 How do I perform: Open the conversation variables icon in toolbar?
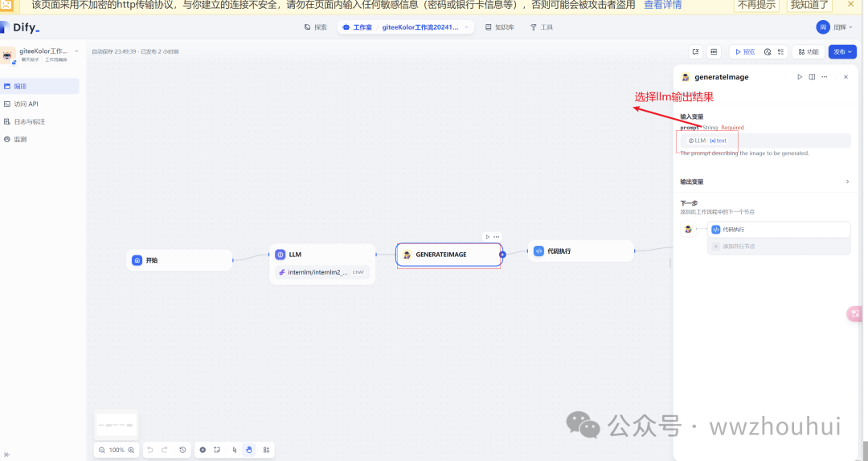pyautogui.click(x=696, y=51)
